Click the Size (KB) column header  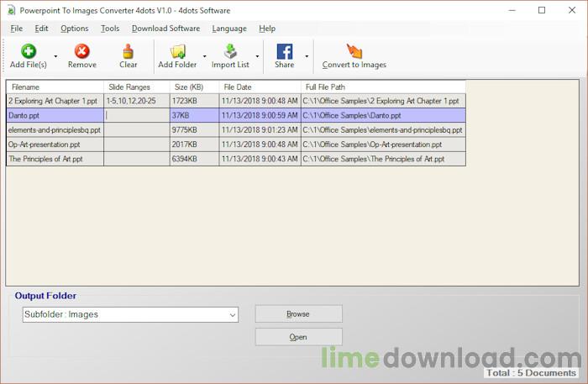tap(194, 87)
